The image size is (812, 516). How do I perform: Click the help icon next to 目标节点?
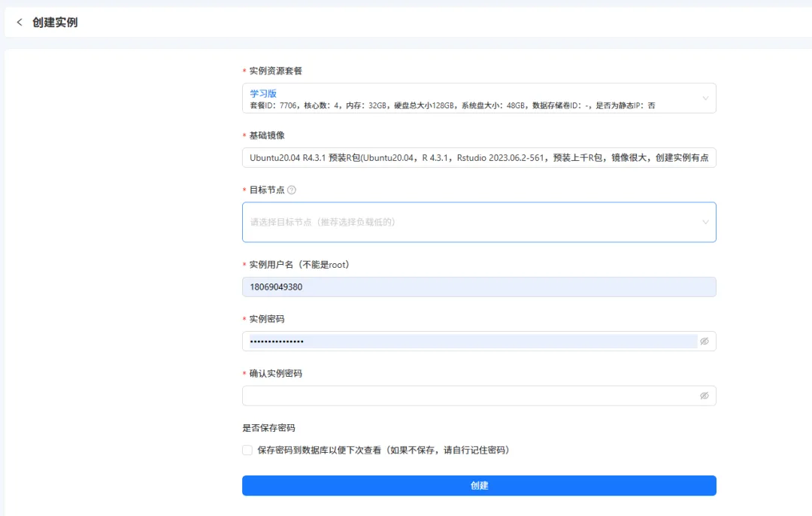point(292,190)
